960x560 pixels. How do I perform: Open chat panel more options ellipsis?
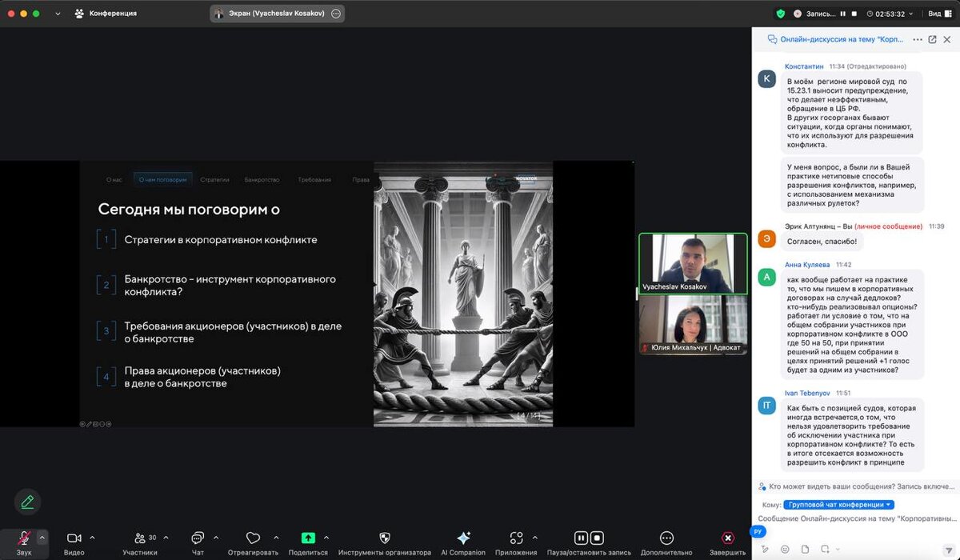point(917,39)
